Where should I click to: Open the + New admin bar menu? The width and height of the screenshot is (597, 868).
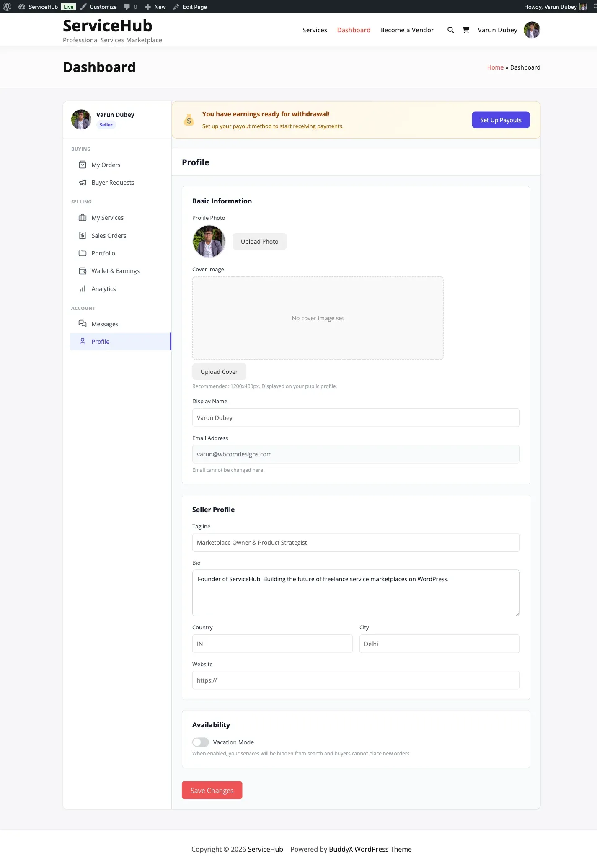click(x=155, y=7)
